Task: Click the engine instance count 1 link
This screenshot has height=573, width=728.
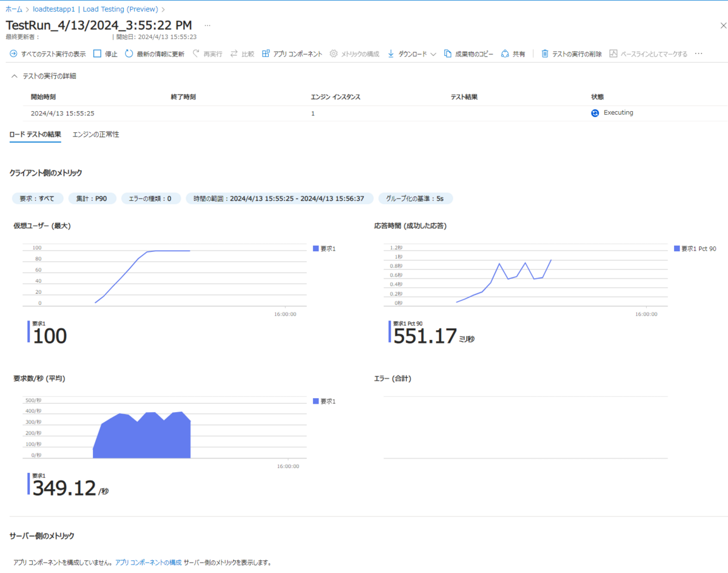Action: pyautogui.click(x=313, y=114)
